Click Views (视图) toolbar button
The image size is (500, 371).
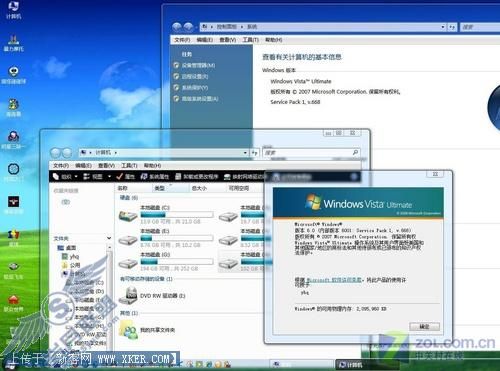click(96, 176)
